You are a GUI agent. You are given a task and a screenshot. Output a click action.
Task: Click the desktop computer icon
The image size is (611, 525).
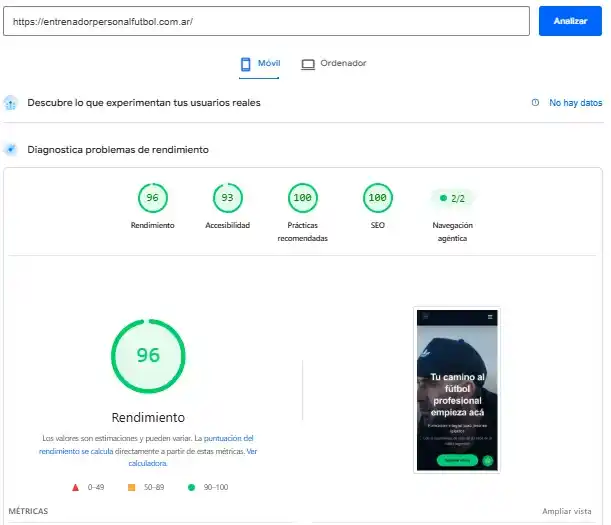pos(308,64)
